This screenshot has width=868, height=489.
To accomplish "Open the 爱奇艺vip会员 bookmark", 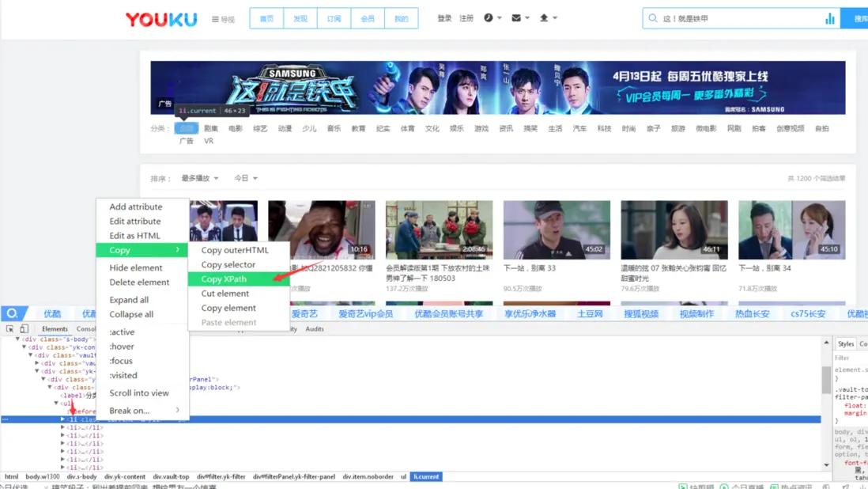I will tap(365, 313).
